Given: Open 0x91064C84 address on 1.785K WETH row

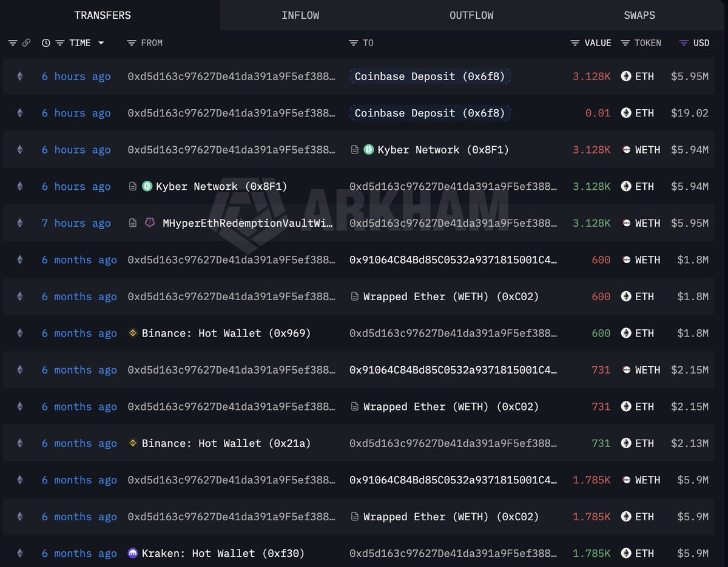Looking at the screenshot, I should click(453, 480).
